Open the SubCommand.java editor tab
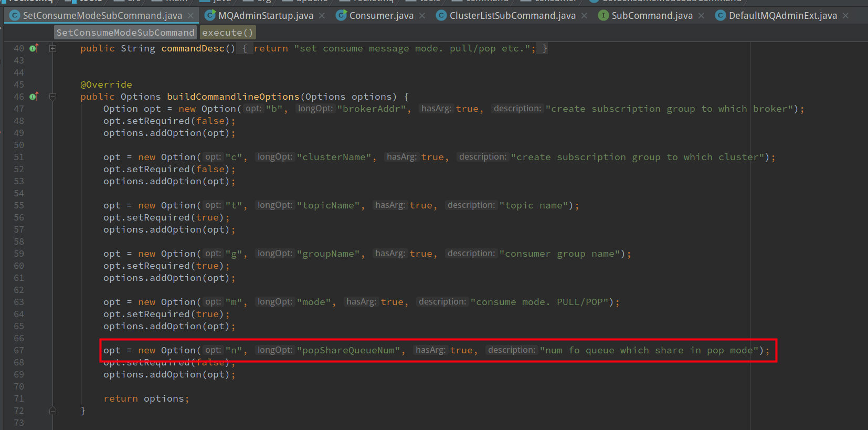The image size is (868, 430). [652, 16]
